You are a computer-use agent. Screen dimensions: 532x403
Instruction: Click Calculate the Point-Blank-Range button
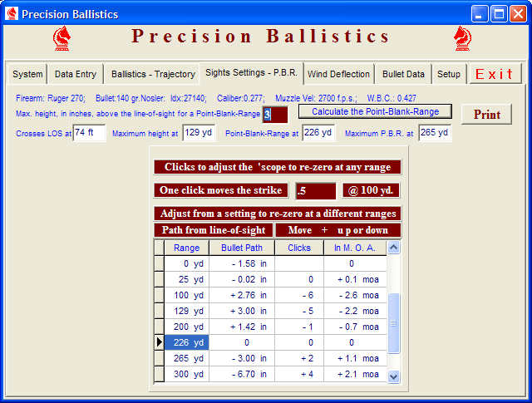tap(375, 111)
